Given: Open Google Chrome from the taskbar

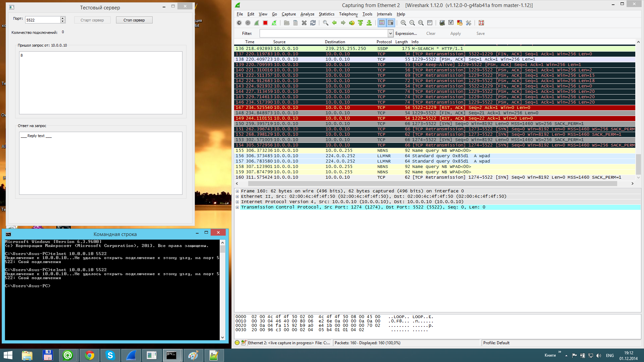Looking at the screenshot, I should click(89, 355).
